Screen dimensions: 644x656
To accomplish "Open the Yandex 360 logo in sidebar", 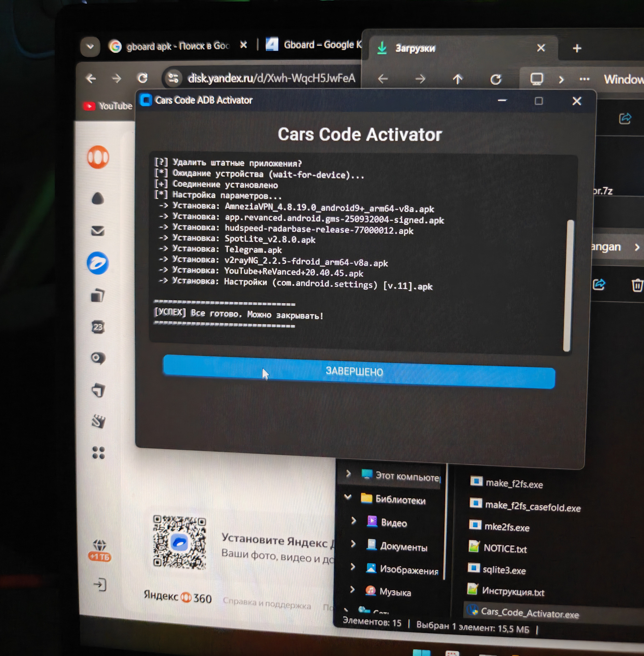I will [x=98, y=157].
